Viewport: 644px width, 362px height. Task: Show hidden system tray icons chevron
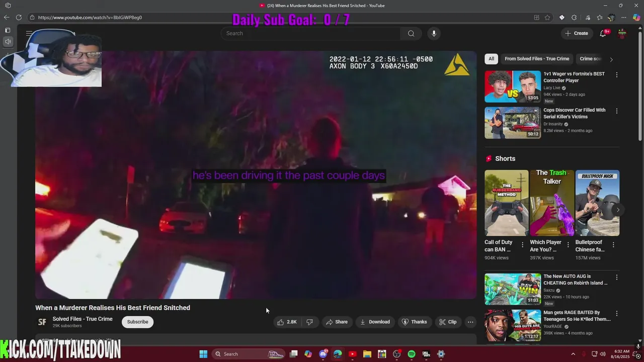[573, 354]
